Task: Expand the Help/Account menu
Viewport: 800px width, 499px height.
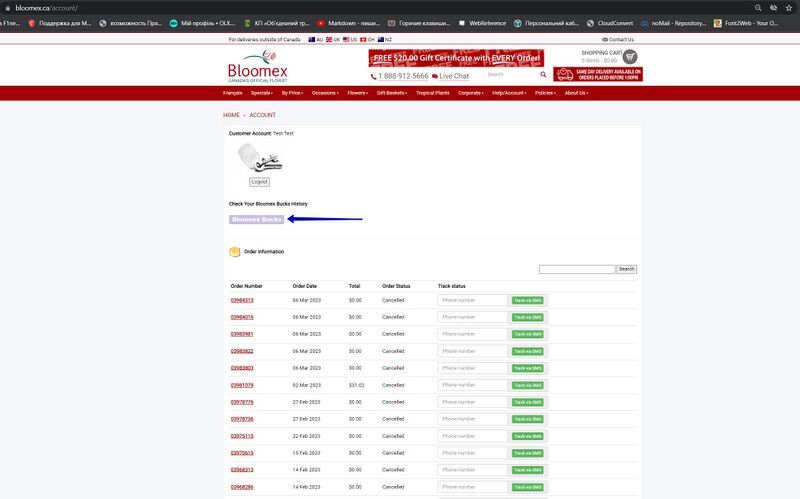Action: point(509,93)
